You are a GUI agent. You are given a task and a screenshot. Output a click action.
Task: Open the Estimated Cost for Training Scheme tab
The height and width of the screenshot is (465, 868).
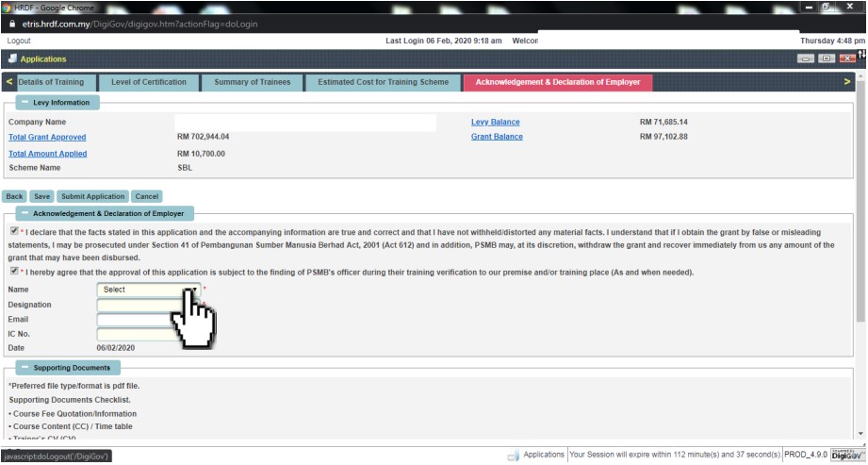click(383, 82)
